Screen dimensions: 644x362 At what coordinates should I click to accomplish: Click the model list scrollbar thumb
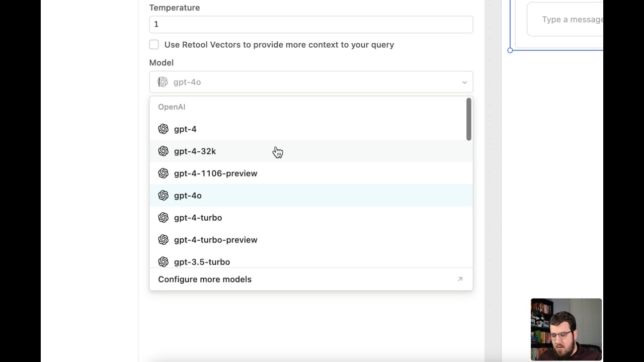click(468, 119)
